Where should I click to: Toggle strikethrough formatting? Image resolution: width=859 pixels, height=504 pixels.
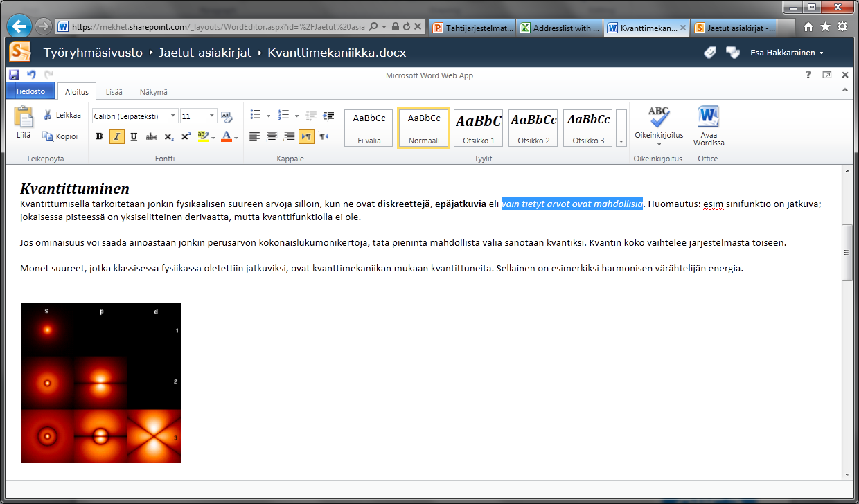pyautogui.click(x=152, y=136)
